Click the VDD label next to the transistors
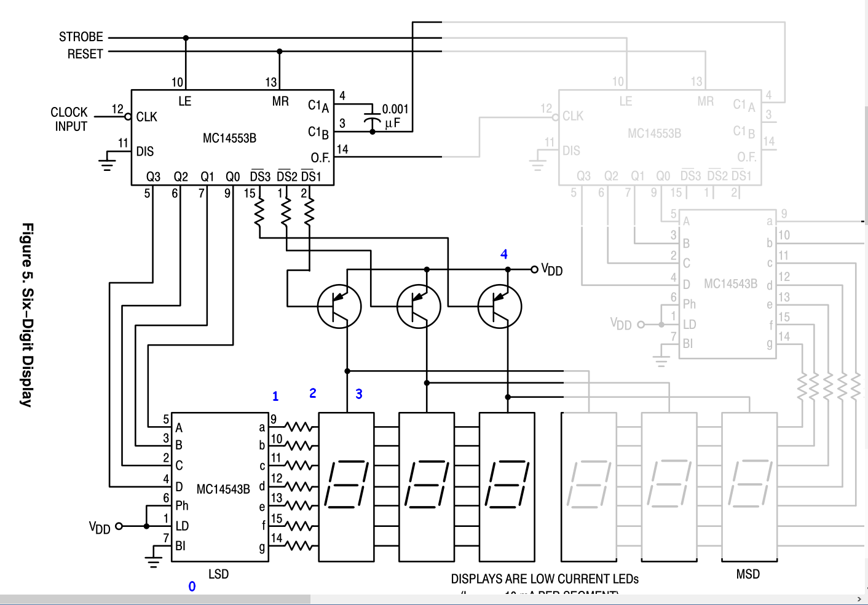 (551, 269)
